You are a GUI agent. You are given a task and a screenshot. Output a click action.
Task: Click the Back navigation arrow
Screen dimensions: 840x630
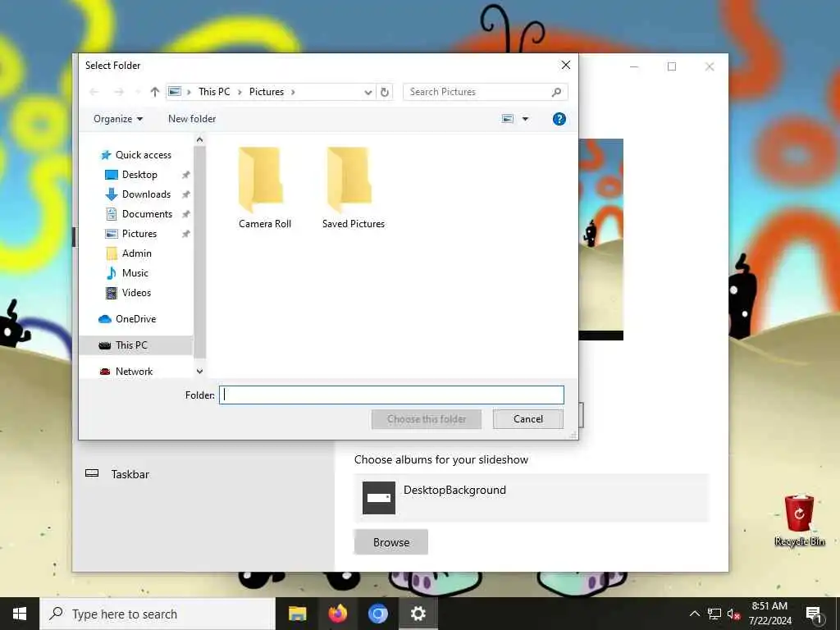[94, 92]
